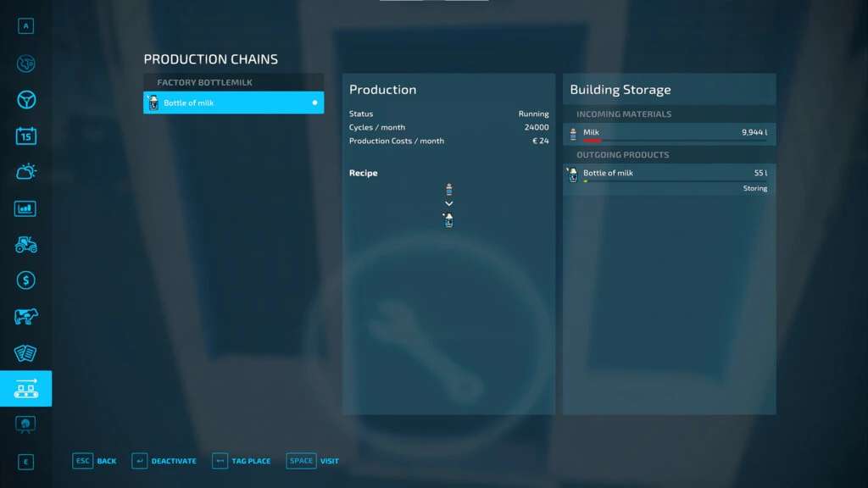Open the weather forecast page

pyautogui.click(x=25, y=172)
